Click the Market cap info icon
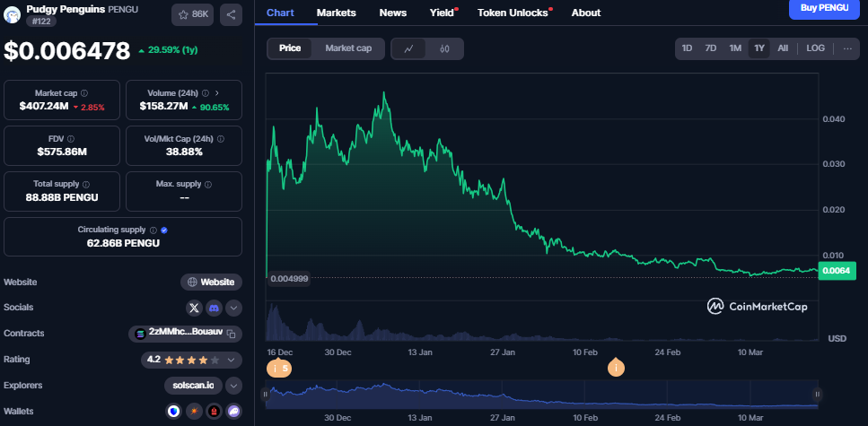868x426 pixels. (x=84, y=93)
